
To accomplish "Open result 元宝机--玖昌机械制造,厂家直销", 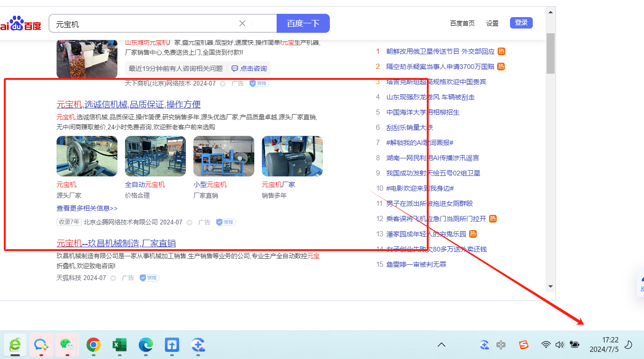I will pyautogui.click(x=116, y=243).
